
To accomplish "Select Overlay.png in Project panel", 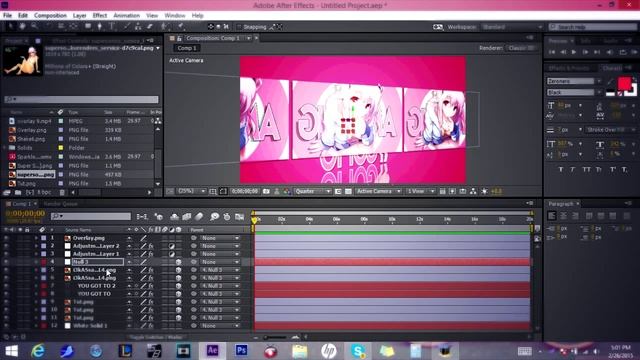I will (32, 130).
